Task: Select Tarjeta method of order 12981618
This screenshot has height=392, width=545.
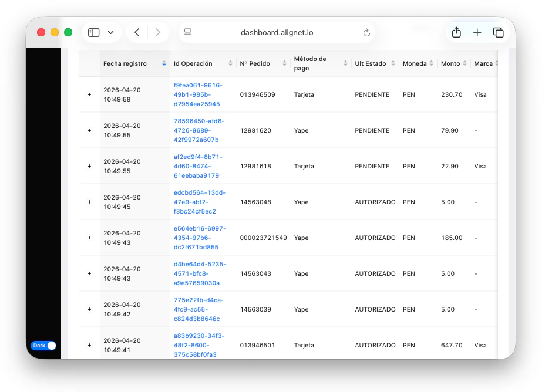Action: [304, 166]
